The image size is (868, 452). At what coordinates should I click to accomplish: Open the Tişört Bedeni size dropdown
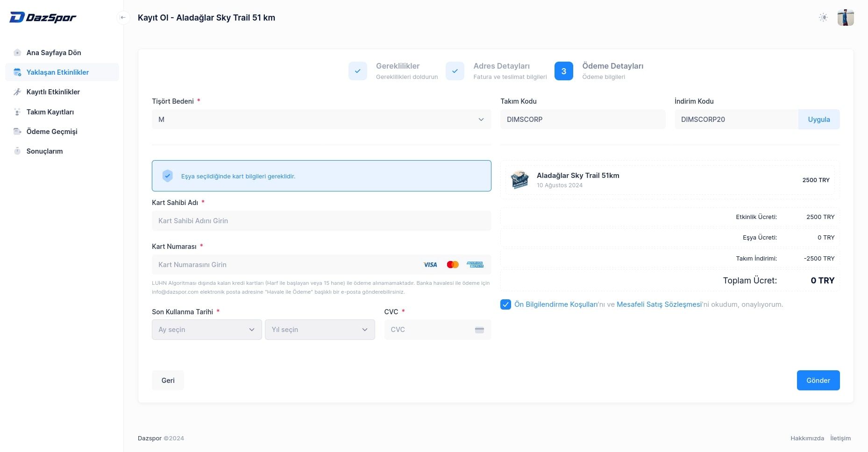tap(321, 120)
